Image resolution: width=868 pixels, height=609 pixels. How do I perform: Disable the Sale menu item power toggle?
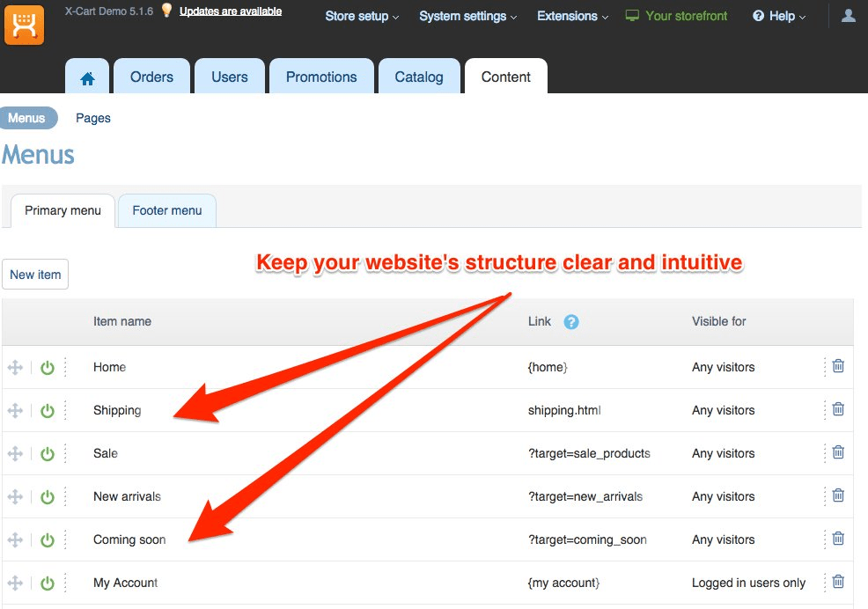(x=47, y=453)
